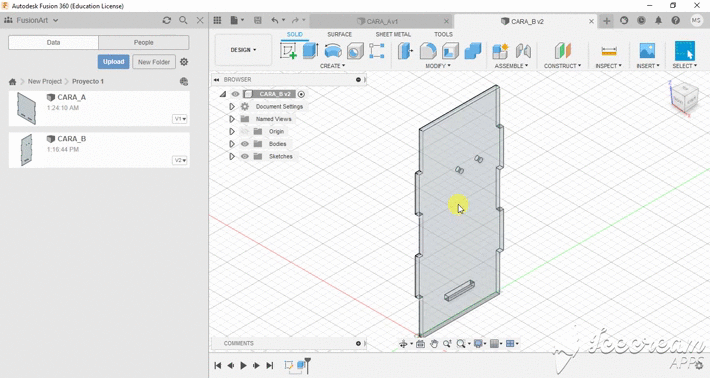Open the extensions icon in title bar
The image size is (710, 378).
(624, 20)
